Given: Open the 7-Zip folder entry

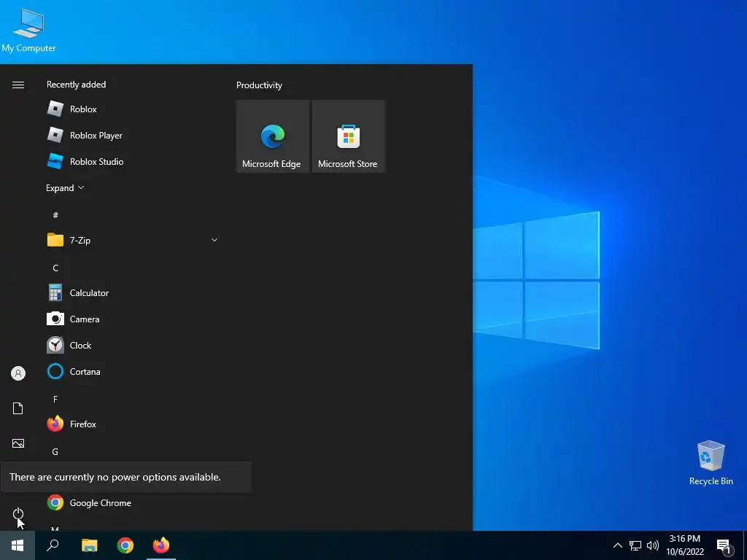Looking at the screenshot, I should pyautogui.click(x=133, y=240).
